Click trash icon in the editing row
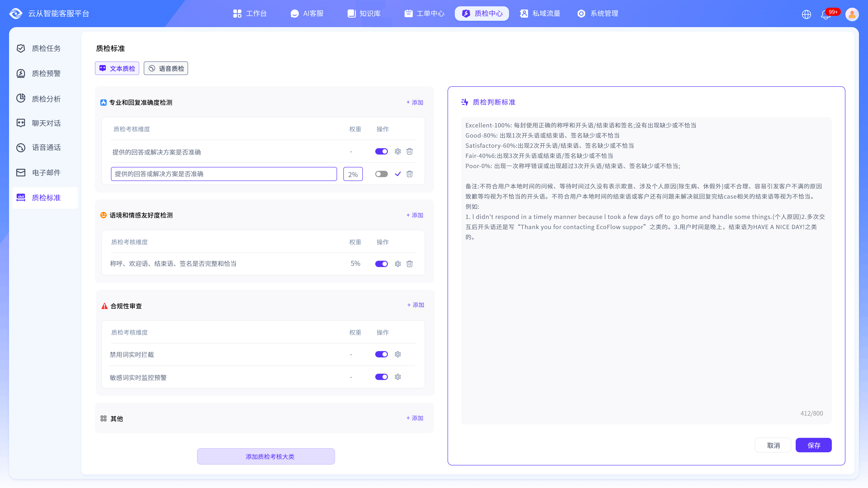Viewport: 868px width, 488px height. [409, 174]
